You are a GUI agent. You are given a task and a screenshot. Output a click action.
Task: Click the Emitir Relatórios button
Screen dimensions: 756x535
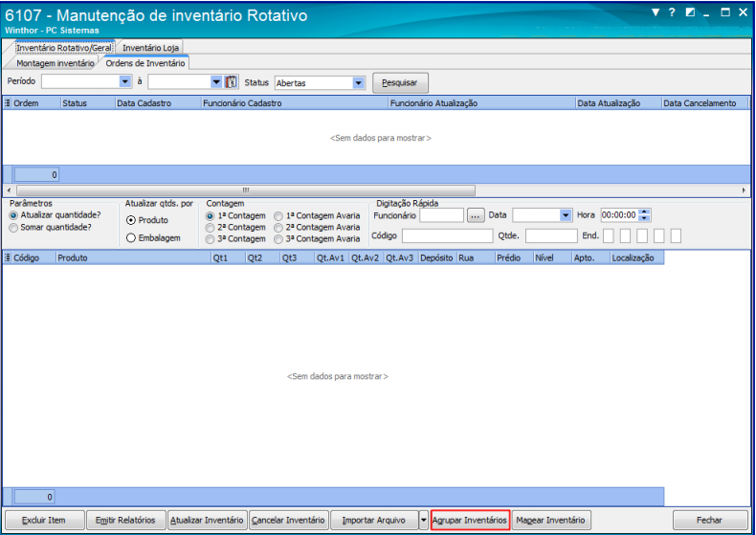[125, 520]
